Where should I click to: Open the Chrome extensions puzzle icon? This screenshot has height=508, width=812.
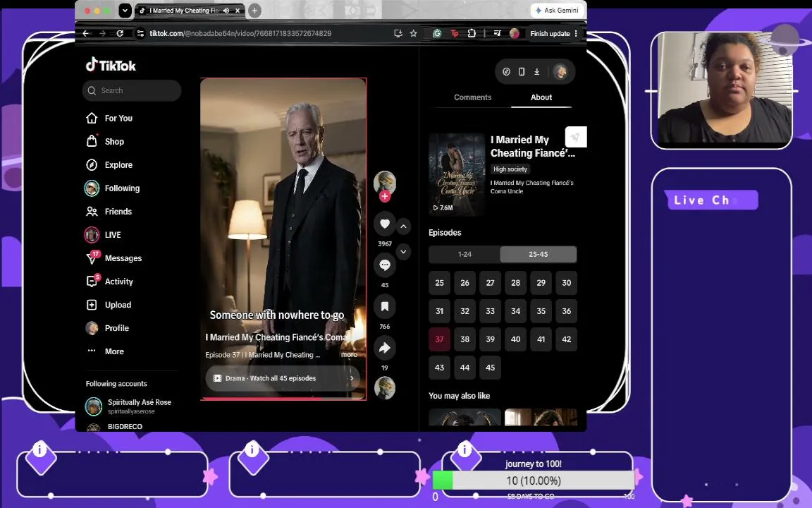472,33
